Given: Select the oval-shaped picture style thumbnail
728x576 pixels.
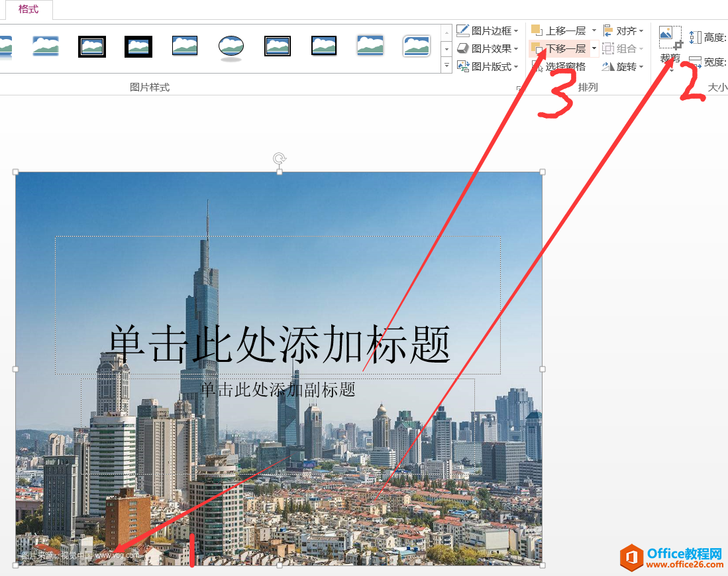Looking at the screenshot, I should [x=231, y=46].
